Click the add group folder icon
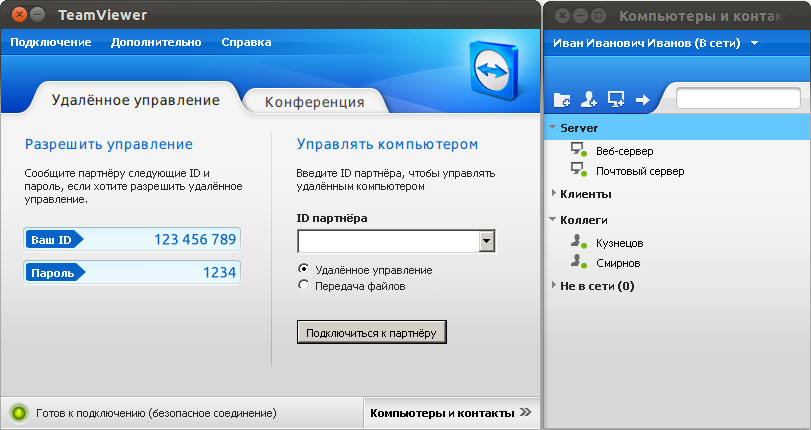The width and height of the screenshot is (811, 430). (x=562, y=99)
